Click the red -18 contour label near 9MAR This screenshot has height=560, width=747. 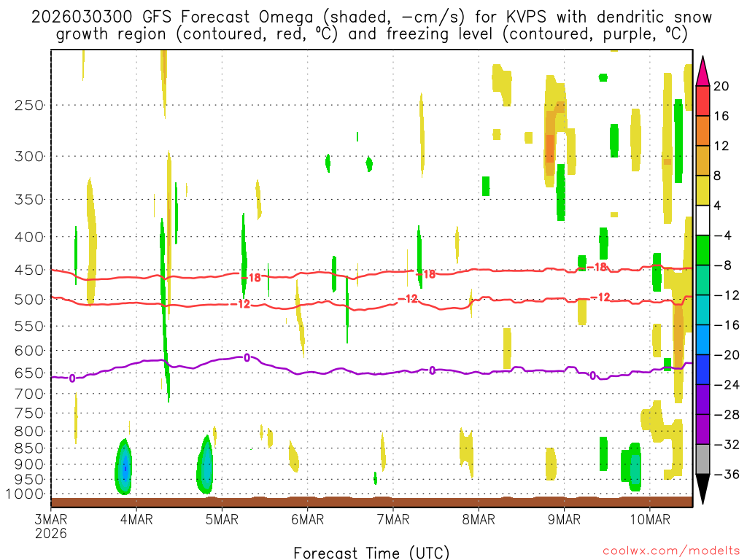pyautogui.click(x=597, y=267)
